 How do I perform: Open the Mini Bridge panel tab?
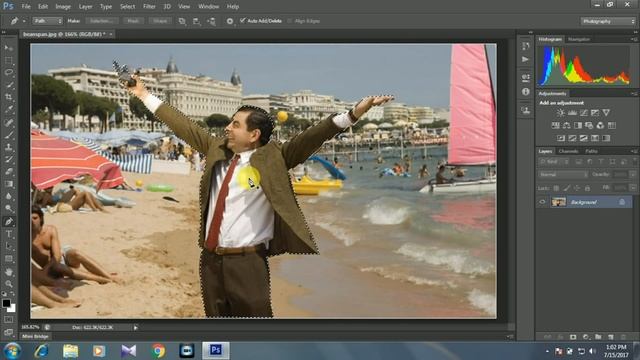coord(36,336)
